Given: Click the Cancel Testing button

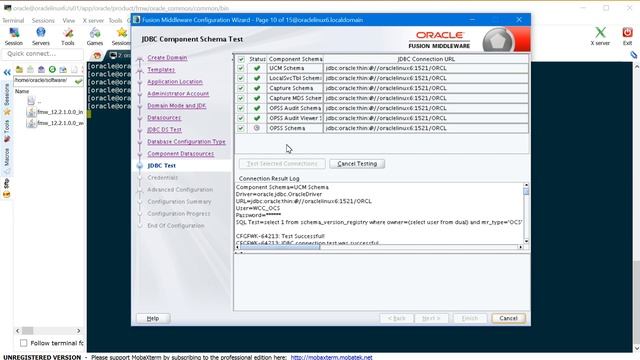Looking at the screenshot, I should [357, 164].
